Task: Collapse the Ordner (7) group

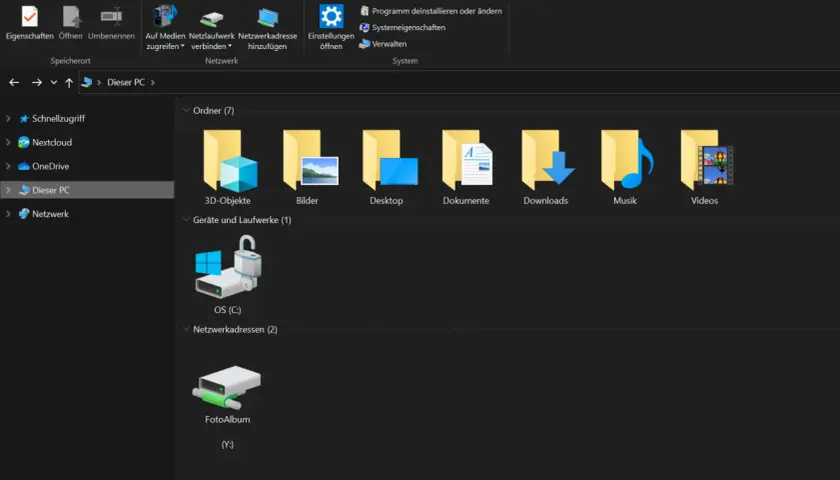Action: pyautogui.click(x=186, y=110)
